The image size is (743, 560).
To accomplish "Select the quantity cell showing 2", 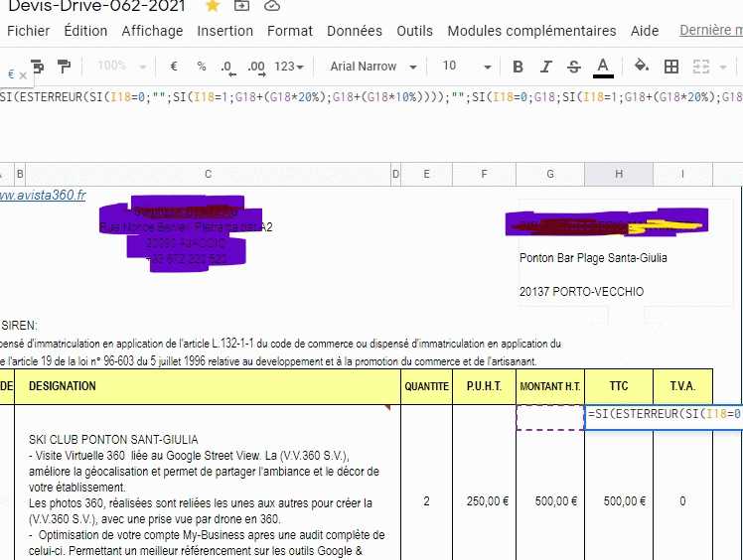I will click(x=426, y=500).
